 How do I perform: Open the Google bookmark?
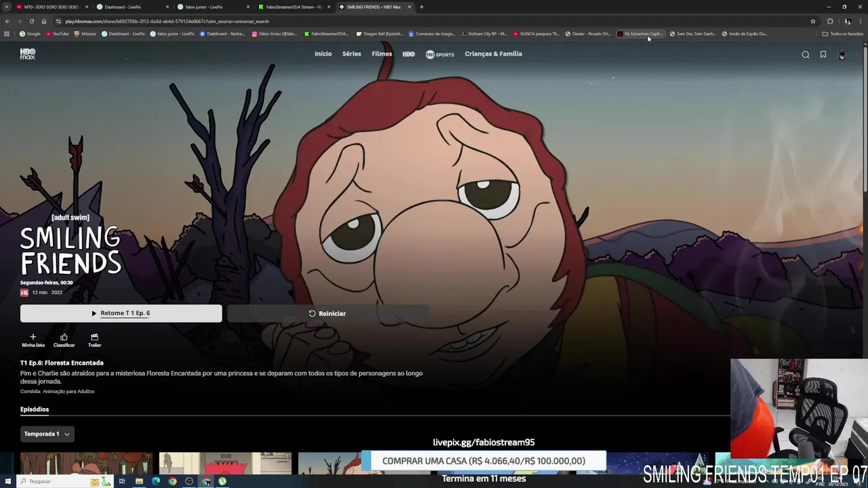tap(30, 34)
